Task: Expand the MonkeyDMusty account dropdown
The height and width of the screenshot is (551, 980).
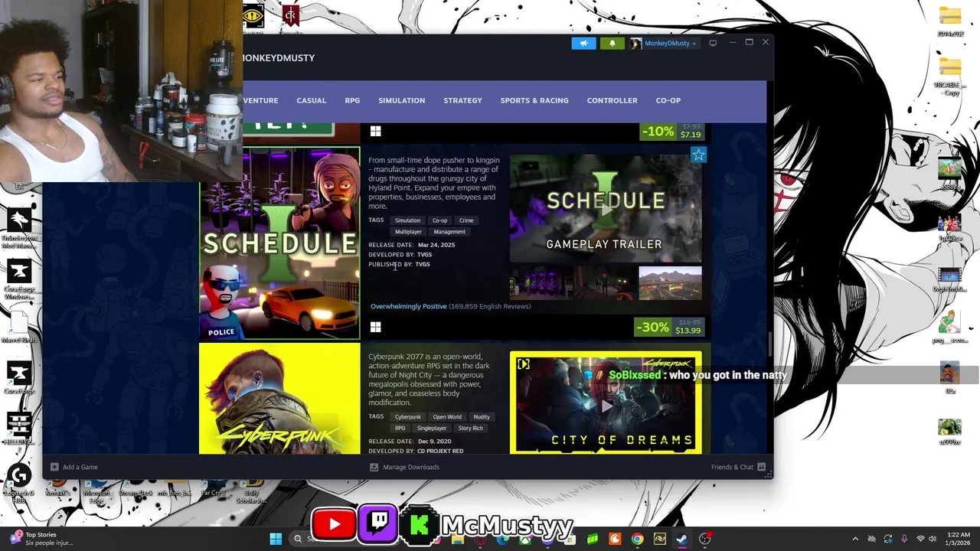Action: (x=664, y=43)
